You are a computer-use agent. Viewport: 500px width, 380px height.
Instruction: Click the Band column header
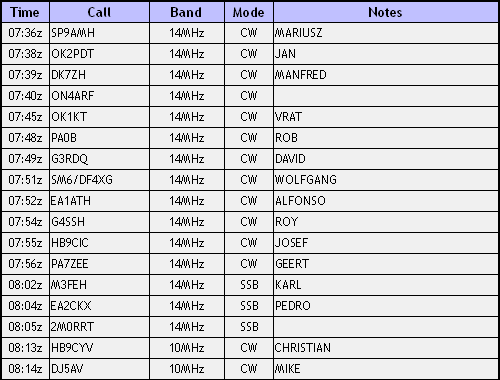coord(187,12)
